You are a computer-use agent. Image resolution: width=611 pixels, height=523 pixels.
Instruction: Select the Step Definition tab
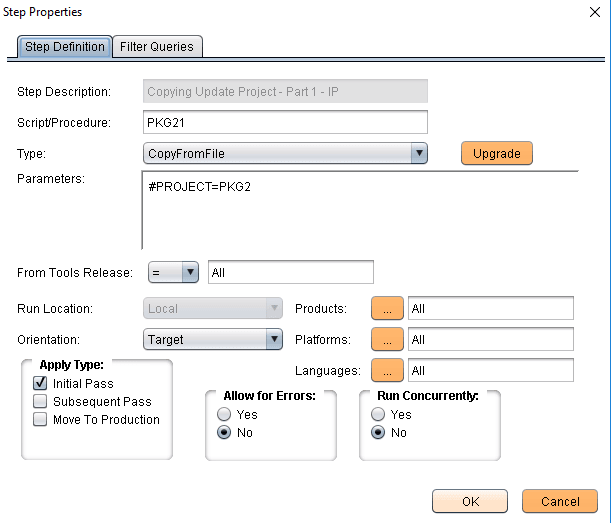[65, 47]
